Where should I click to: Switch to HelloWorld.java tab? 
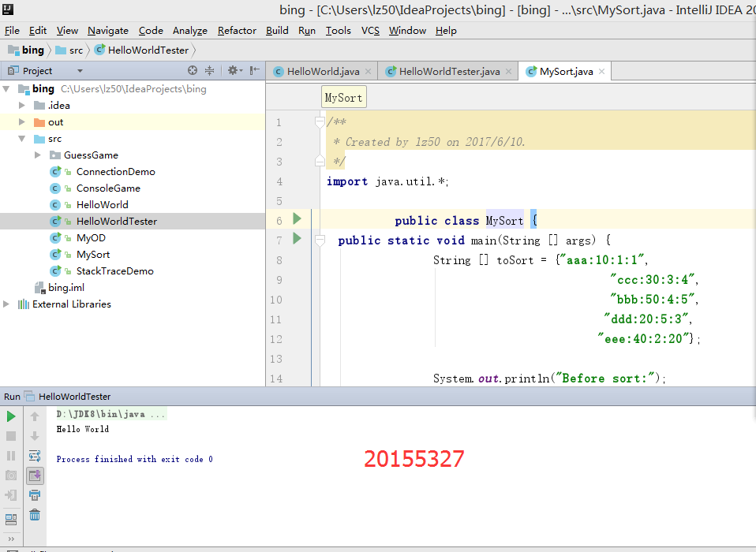323,71
